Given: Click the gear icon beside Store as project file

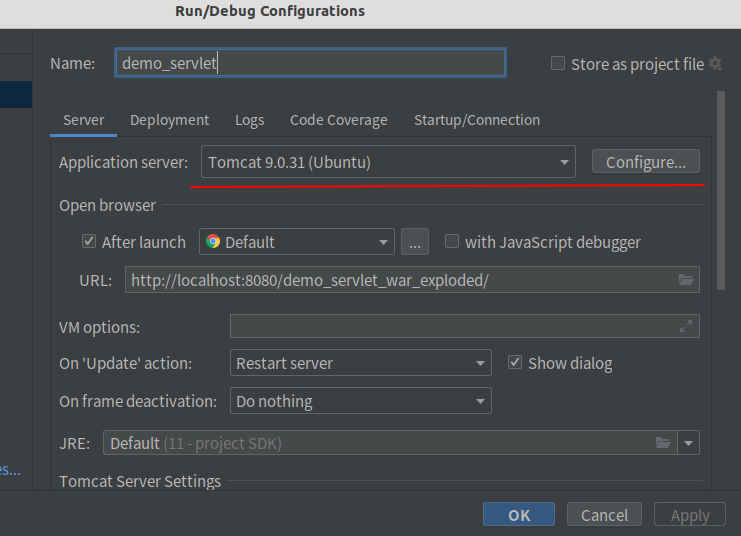Looking at the screenshot, I should click(715, 64).
